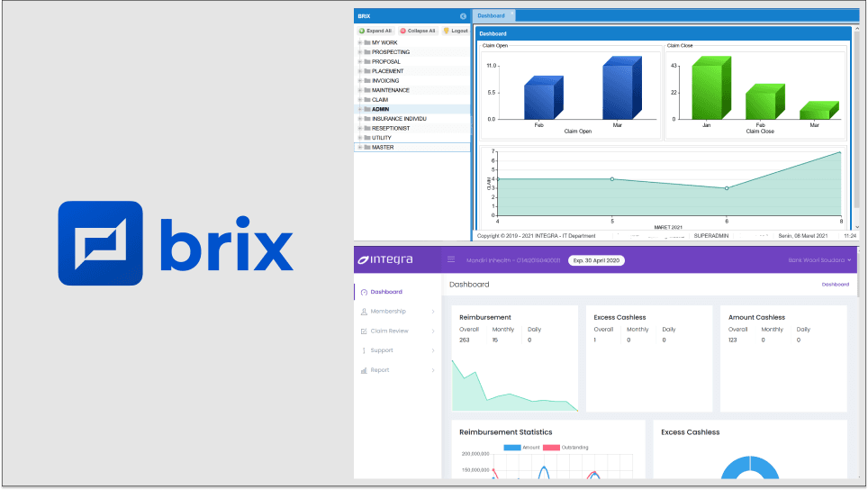868x490 pixels.
Task: Expand the MASTER tree node
Action: [360, 148]
